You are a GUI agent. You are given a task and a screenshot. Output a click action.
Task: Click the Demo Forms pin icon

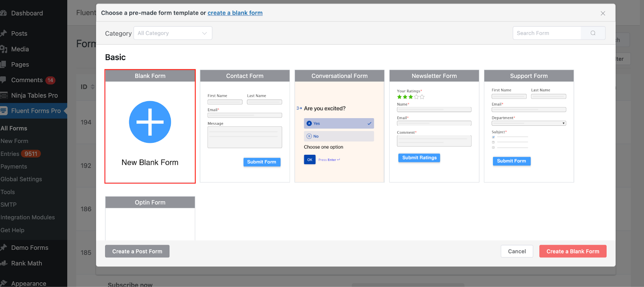pos(3,247)
